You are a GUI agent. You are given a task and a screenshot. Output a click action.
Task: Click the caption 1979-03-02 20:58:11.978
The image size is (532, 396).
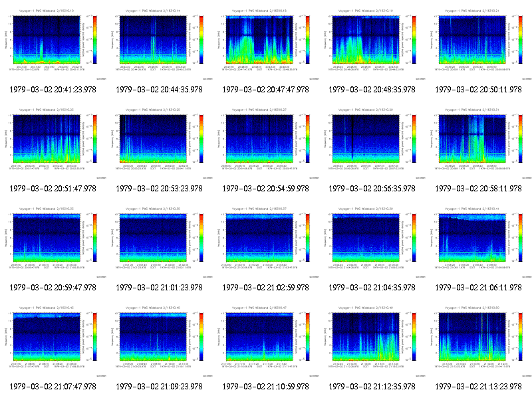click(x=479, y=189)
